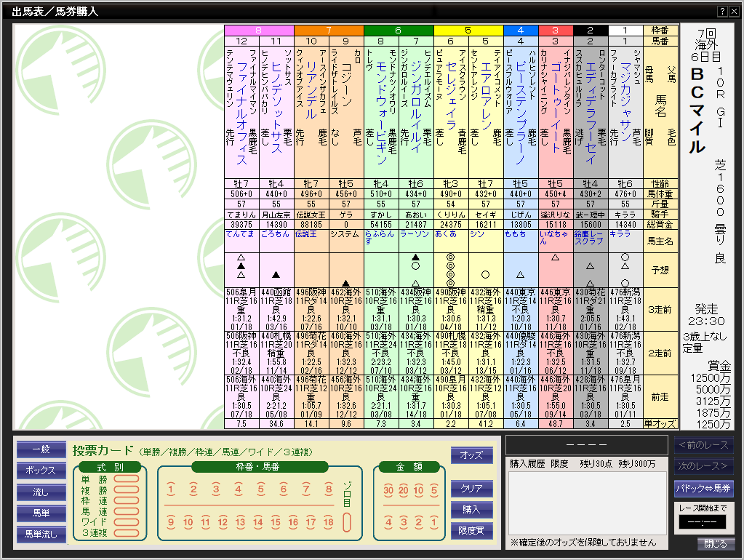The width and height of the screenshot is (744, 560).
Task: Click 閉じる to close the panel
Action: click(x=716, y=544)
